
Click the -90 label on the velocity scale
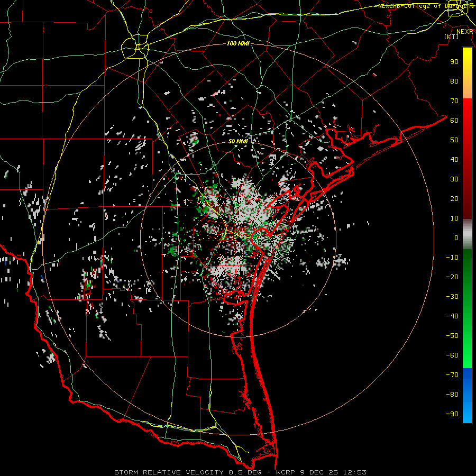pos(452,414)
